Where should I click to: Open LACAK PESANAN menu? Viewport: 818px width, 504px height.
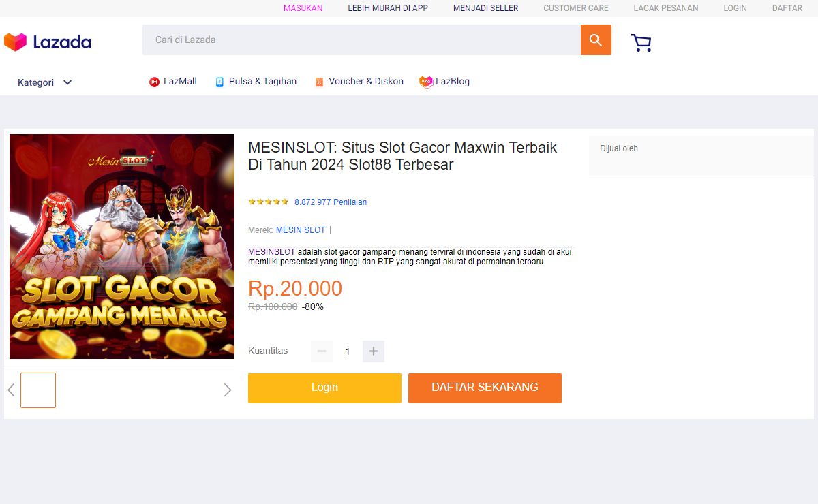click(666, 8)
